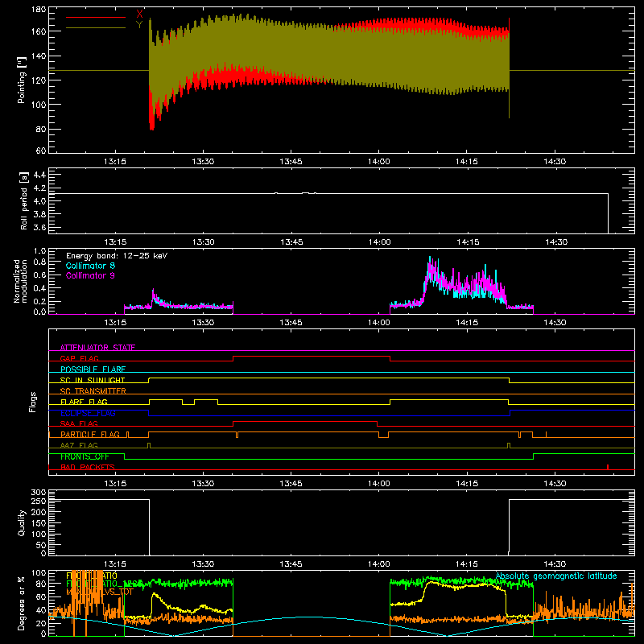The image size is (644, 644).
Task: Click the Energy band 12-25 keV text
Action: pos(117,256)
